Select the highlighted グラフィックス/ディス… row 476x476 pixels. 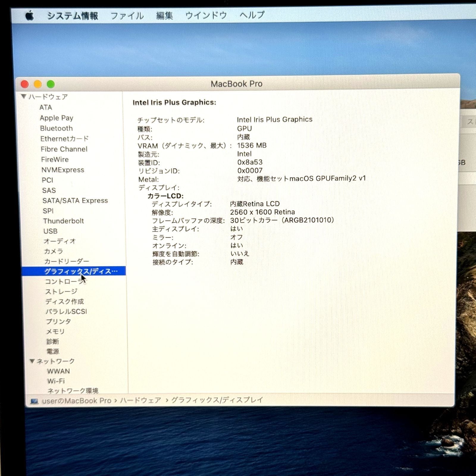coord(74,271)
